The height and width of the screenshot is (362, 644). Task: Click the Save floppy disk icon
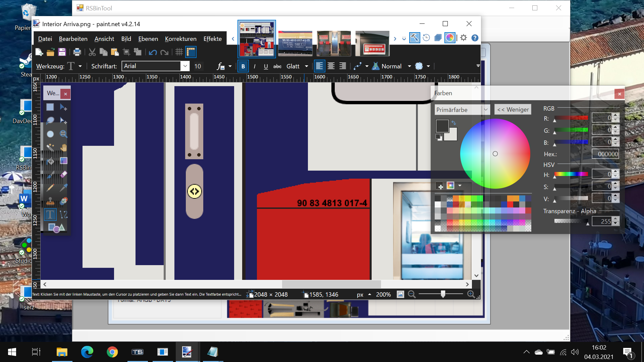(x=62, y=52)
